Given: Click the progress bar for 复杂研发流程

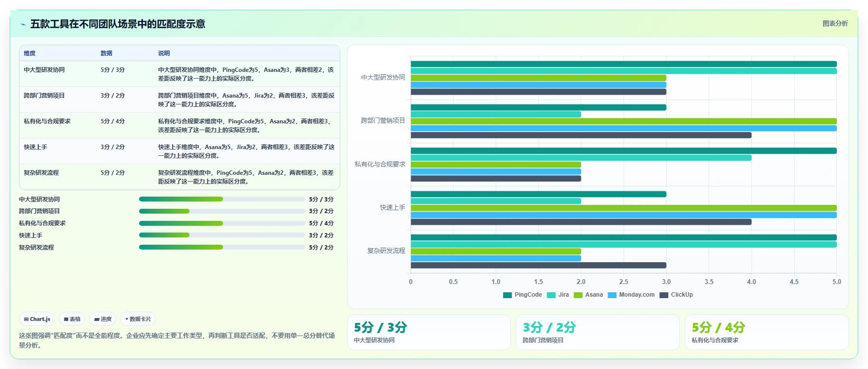Looking at the screenshot, I should (x=222, y=247).
